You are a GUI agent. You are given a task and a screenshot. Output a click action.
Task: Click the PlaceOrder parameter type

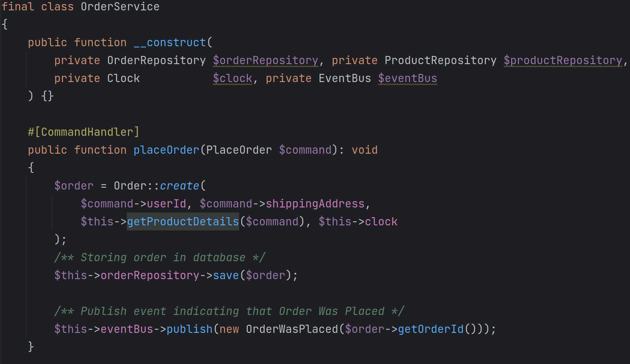pyautogui.click(x=239, y=150)
